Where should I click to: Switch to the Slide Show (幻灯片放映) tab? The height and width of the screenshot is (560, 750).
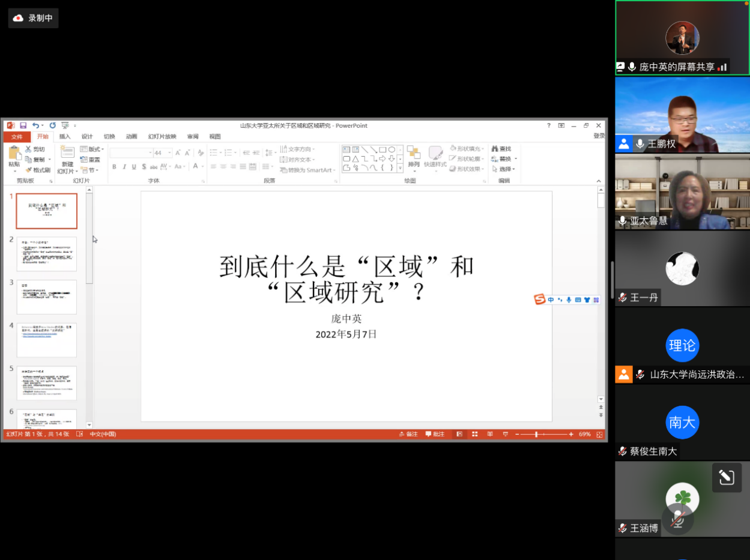pyautogui.click(x=162, y=136)
